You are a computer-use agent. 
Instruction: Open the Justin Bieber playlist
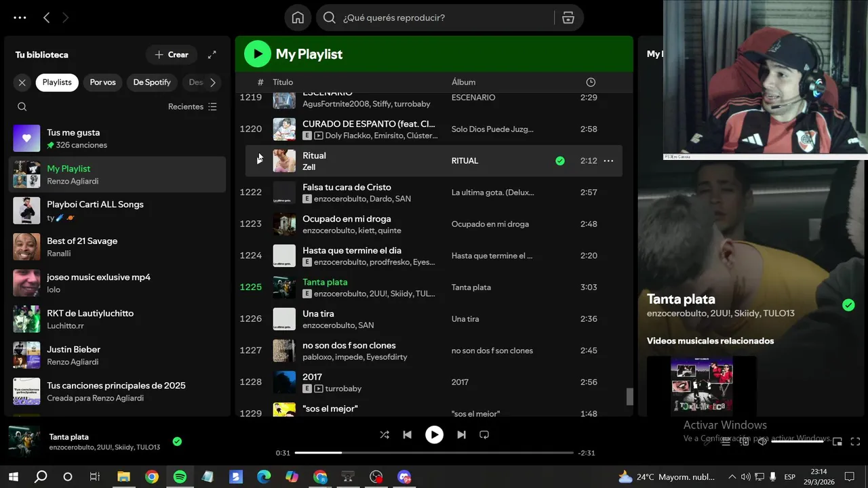coord(117,355)
